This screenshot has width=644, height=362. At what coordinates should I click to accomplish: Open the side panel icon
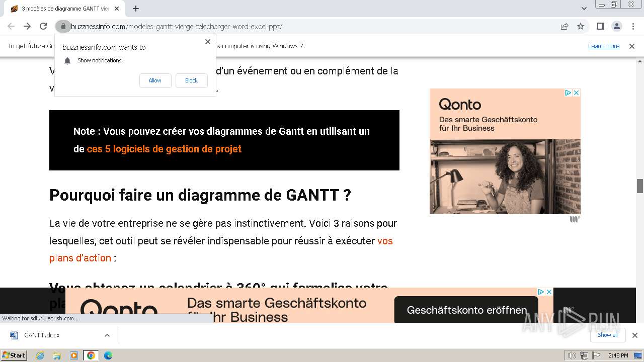point(600,26)
